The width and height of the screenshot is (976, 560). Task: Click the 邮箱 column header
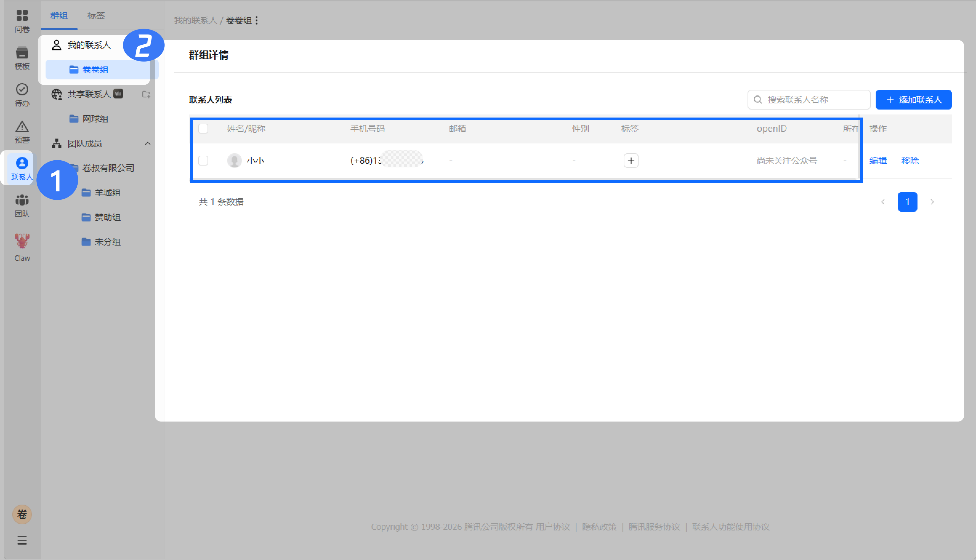[x=457, y=129]
